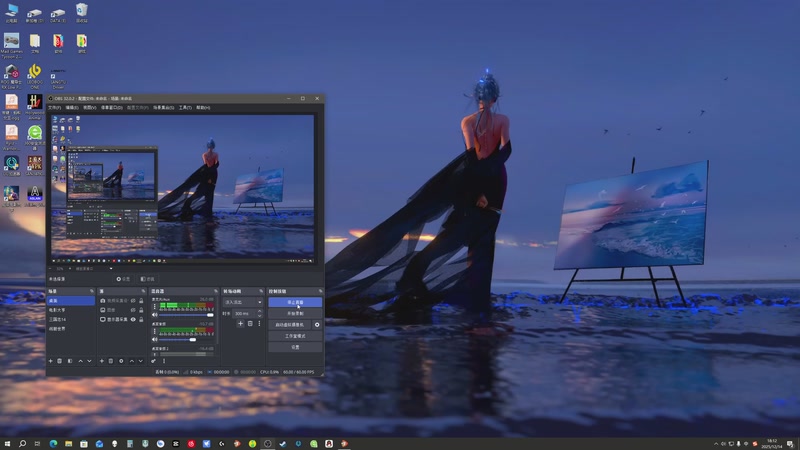Open virtual camera settings gear

317,324
